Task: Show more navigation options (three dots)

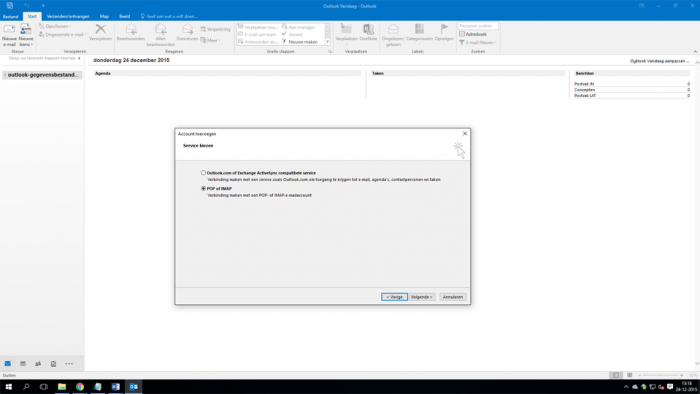Action: [x=69, y=364]
